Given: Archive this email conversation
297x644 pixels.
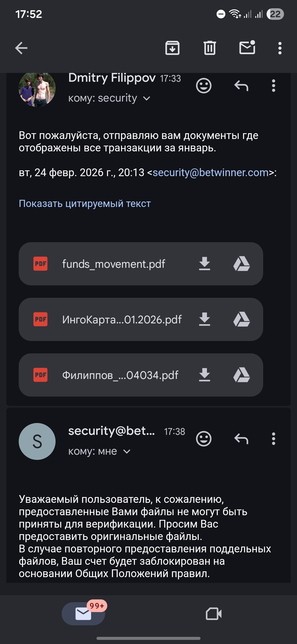Looking at the screenshot, I should click(172, 48).
